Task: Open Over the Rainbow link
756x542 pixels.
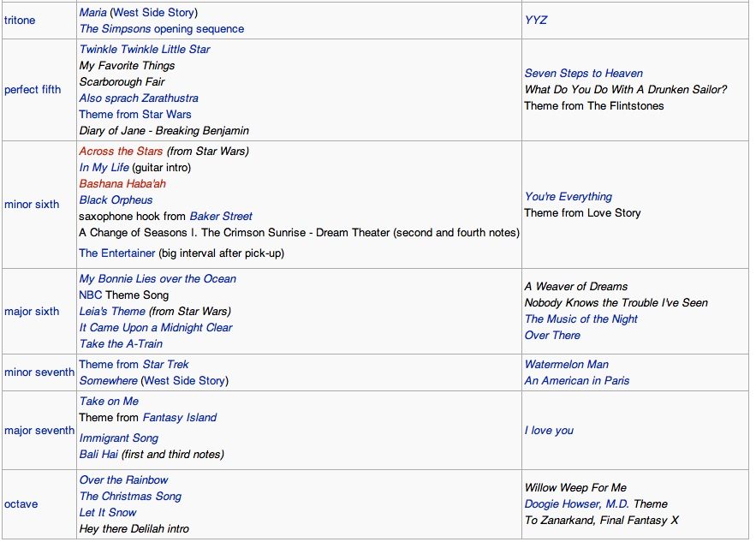Action: (x=123, y=480)
